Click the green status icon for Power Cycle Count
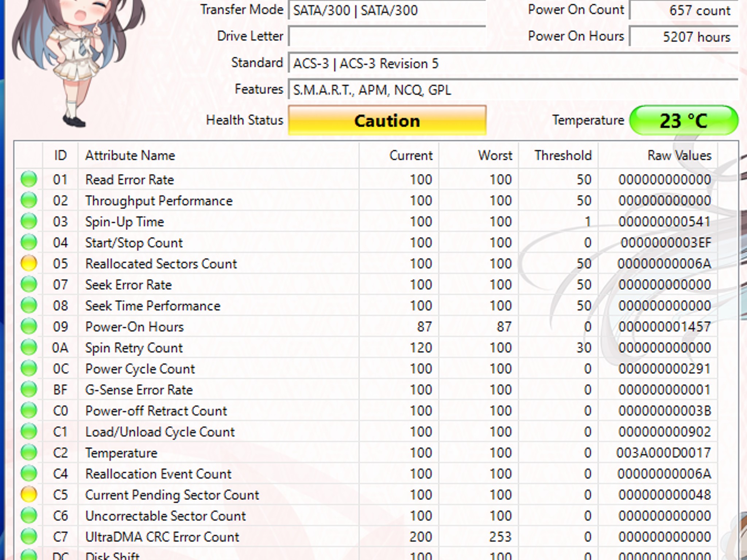The width and height of the screenshot is (747, 560). coord(29,368)
